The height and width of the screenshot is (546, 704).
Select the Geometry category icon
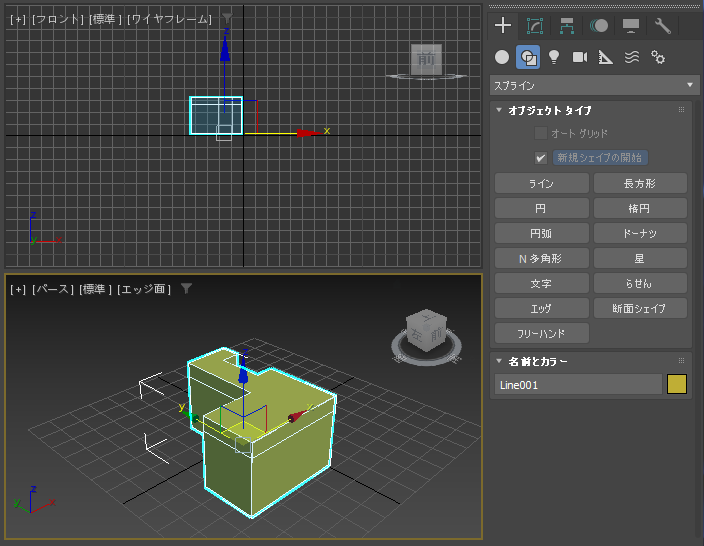(502, 57)
